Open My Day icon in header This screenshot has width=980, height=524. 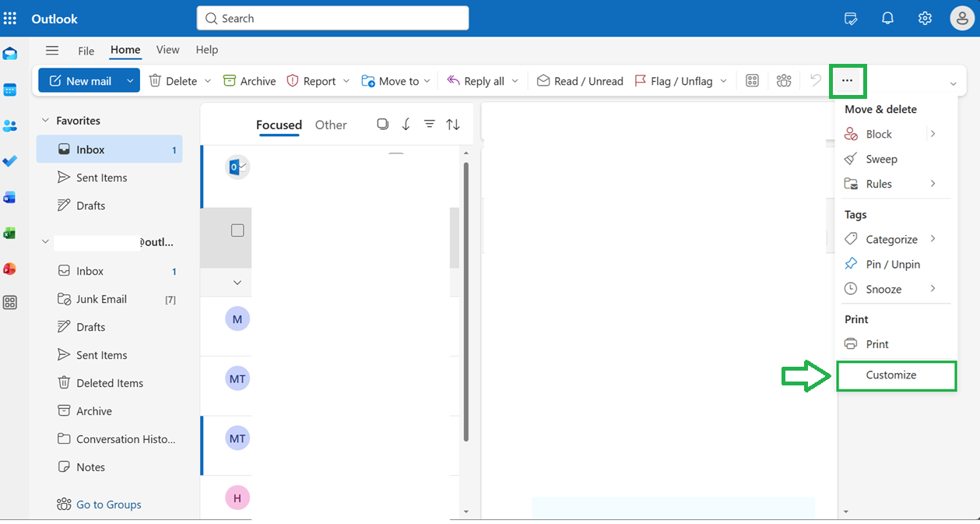[851, 19]
